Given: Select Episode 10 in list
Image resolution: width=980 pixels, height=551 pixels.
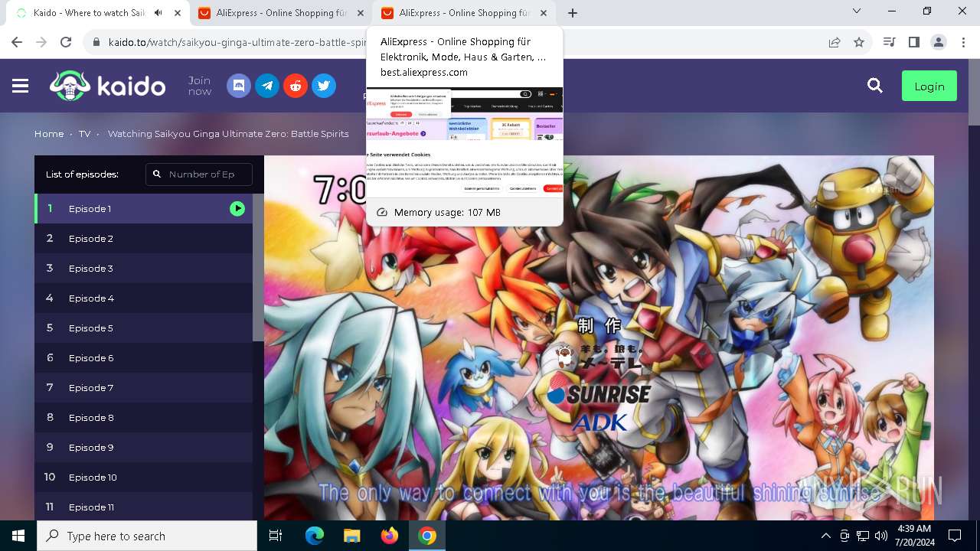Looking at the screenshot, I should coord(143,477).
